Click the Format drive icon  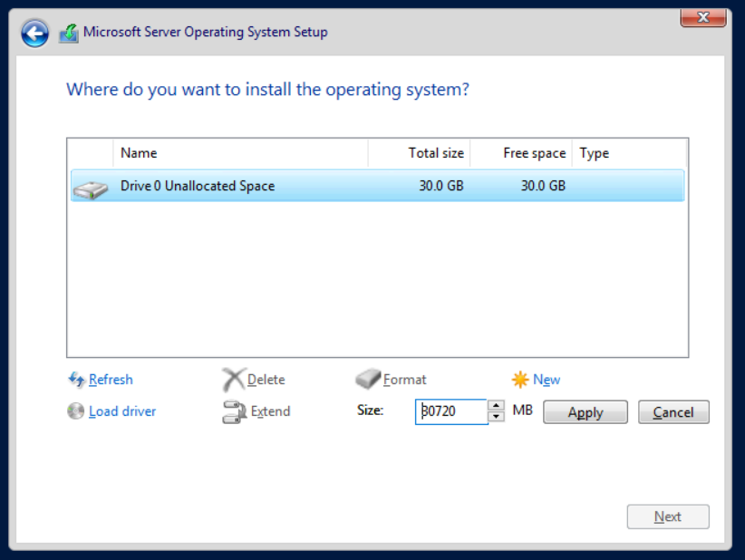pos(368,379)
